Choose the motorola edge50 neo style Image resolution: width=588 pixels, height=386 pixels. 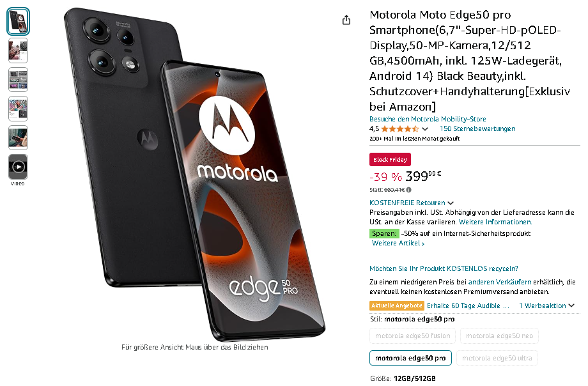(x=499, y=336)
